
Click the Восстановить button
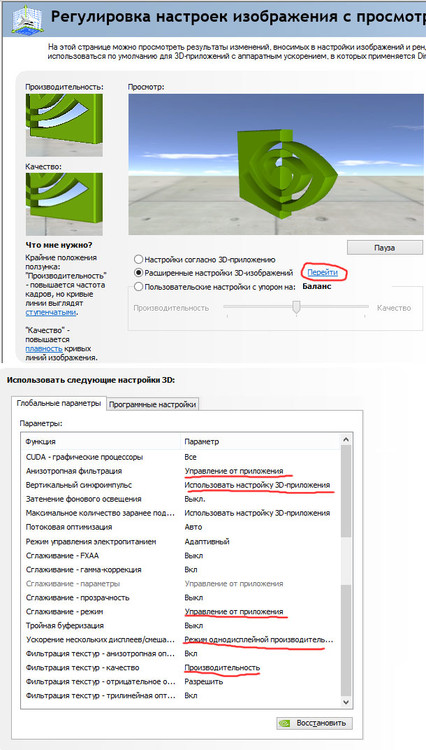tap(314, 723)
